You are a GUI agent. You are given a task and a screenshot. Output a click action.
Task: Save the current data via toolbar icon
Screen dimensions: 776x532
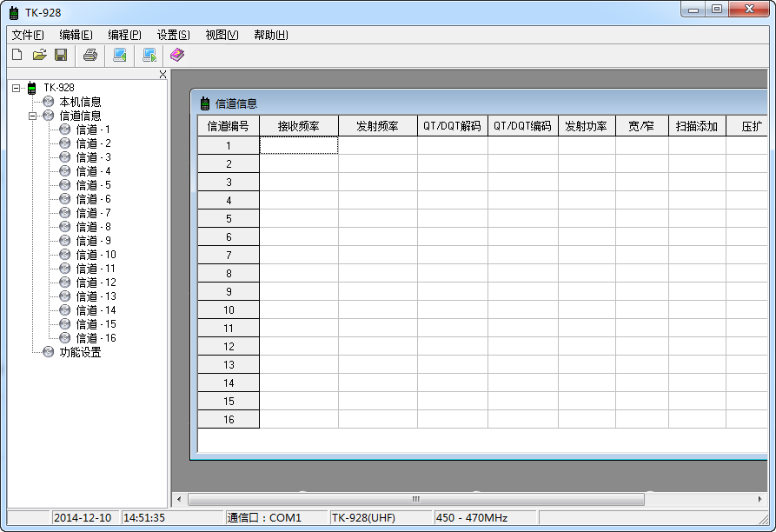61,55
